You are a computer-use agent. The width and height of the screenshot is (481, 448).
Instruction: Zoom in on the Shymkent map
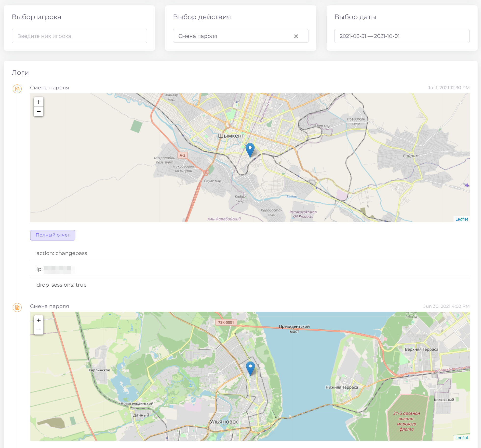coord(39,102)
